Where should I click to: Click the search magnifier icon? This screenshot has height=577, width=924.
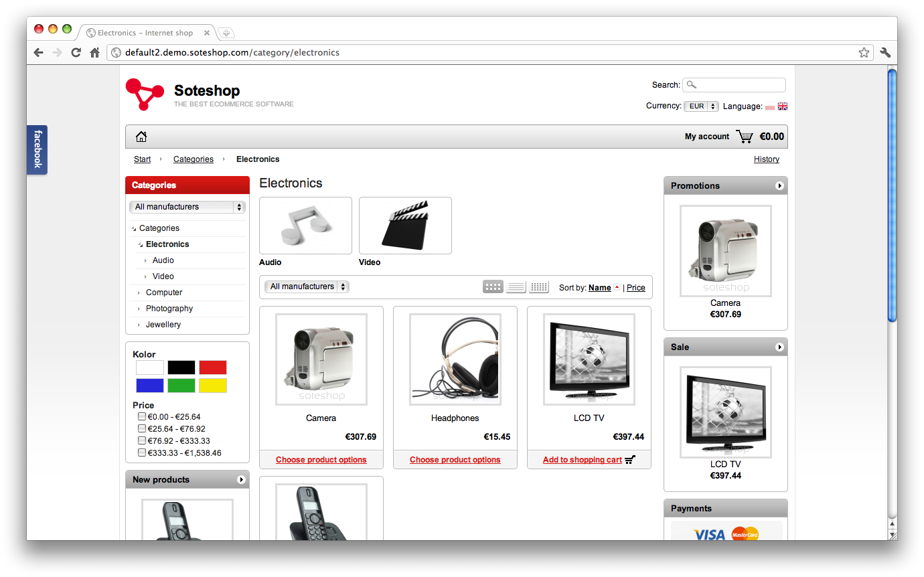(691, 84)
